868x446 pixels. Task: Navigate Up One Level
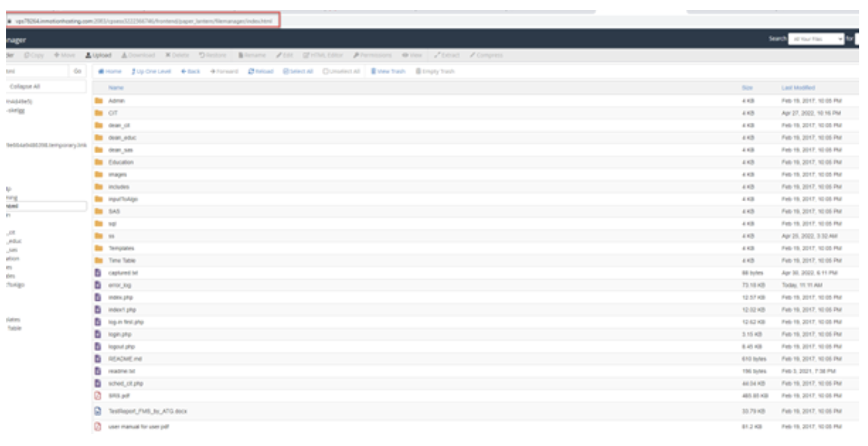click(x=151, y=72)
